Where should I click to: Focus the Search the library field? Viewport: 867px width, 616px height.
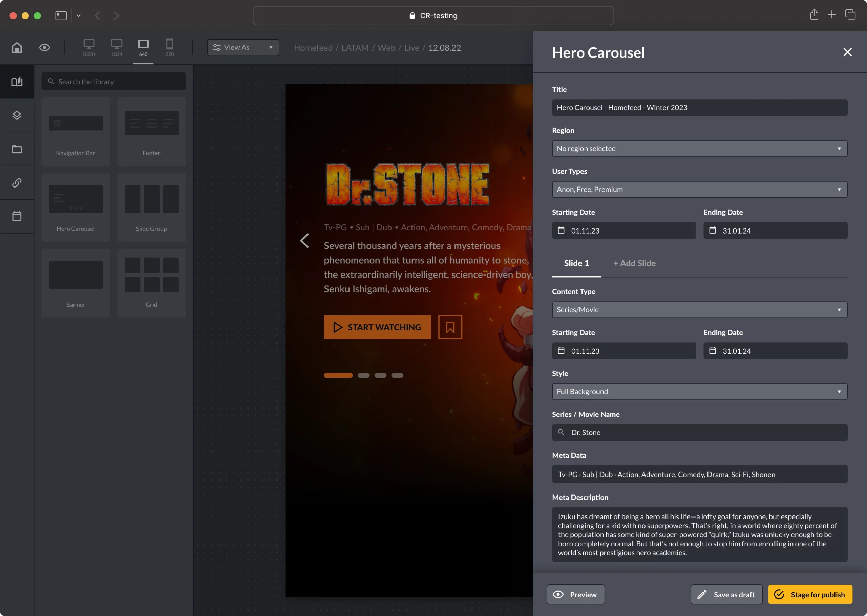tap(114, 82)
